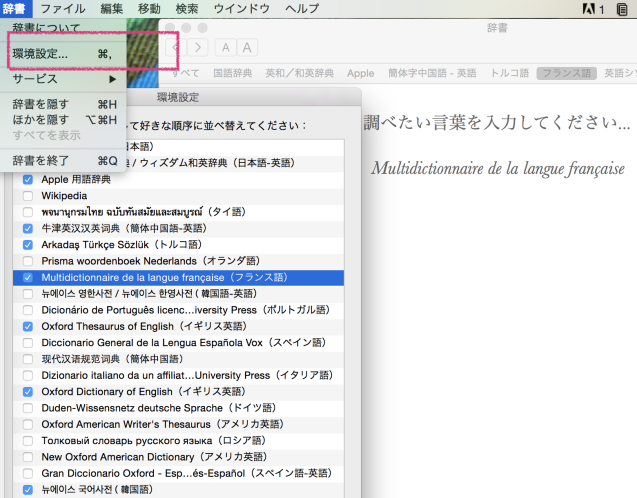637x498 pixels.
Task: Enable Dizionario italiano checkbox
Action: [x=28, y=375]
